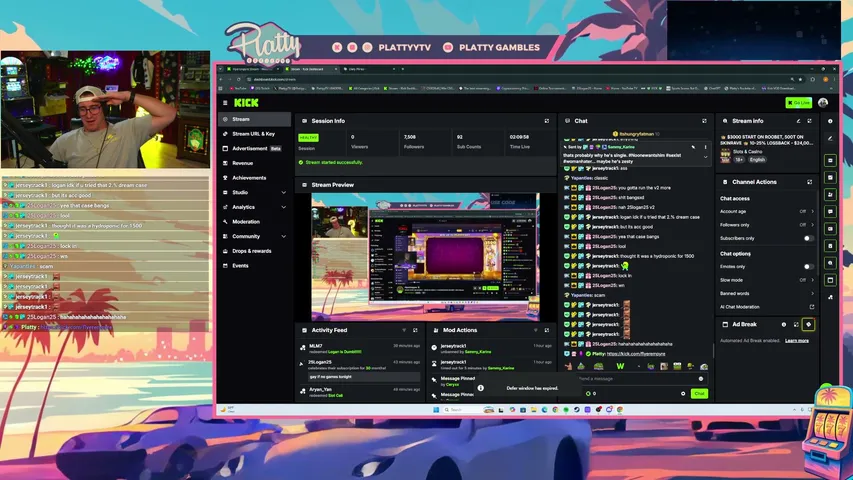Select Stream in the sidebar

[x=255, y=119]
